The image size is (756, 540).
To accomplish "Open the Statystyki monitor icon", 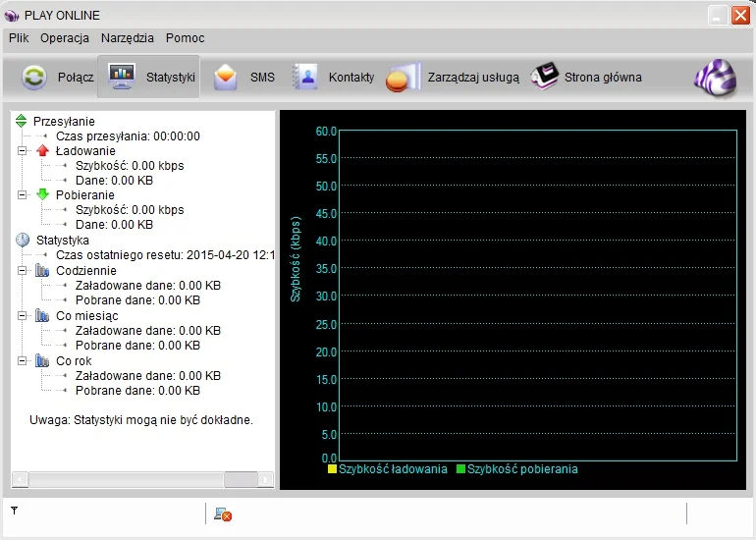I will tap(122, 77).
